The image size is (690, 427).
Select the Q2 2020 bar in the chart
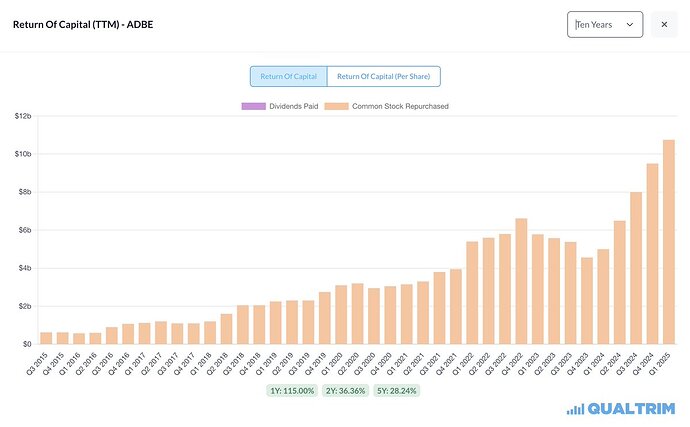pos(357,313)
